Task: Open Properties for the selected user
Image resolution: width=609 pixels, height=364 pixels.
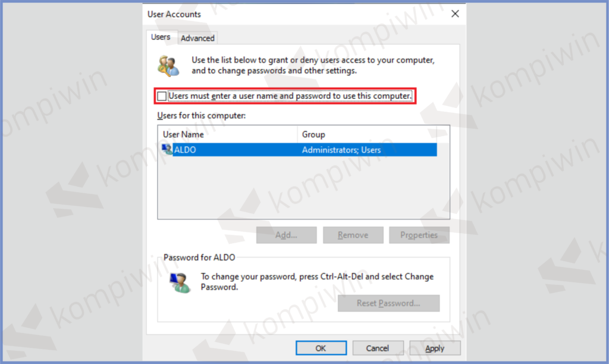Action: coord(419,235)
